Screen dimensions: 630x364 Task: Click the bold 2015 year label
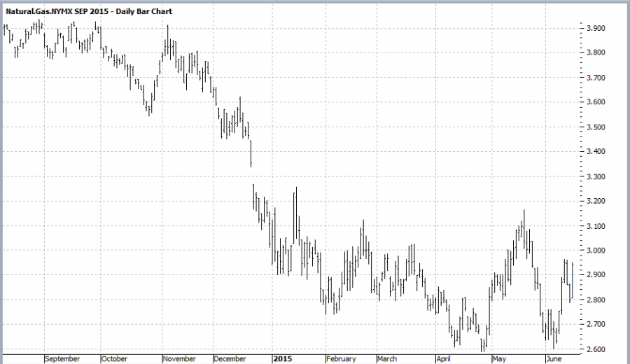pos(283,359)
